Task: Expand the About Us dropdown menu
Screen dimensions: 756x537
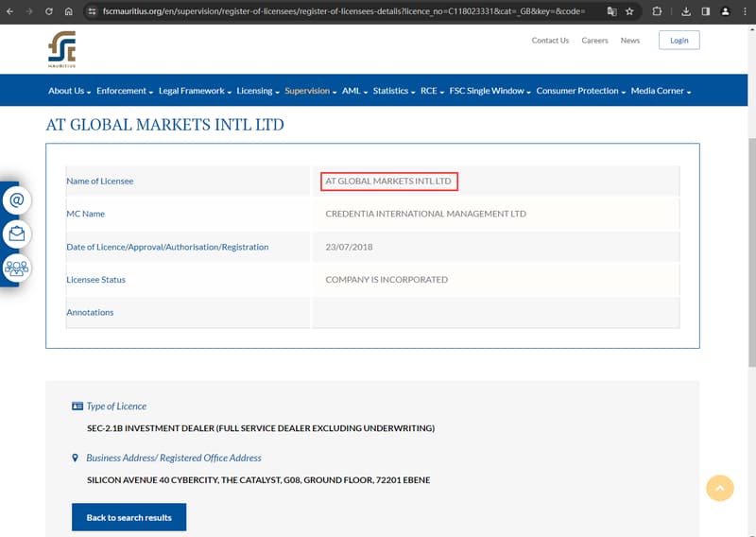Action: (x=69, y=91)
